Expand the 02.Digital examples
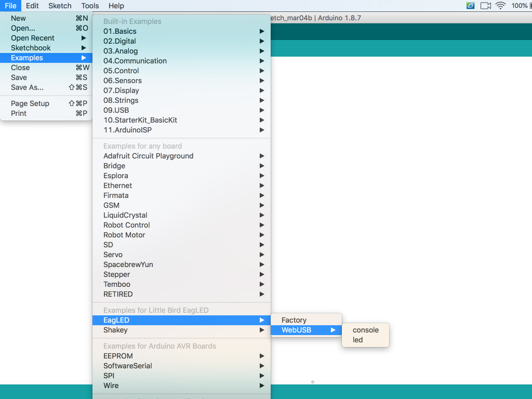Viewport: 532px width, 399px height. click(181, 41)
